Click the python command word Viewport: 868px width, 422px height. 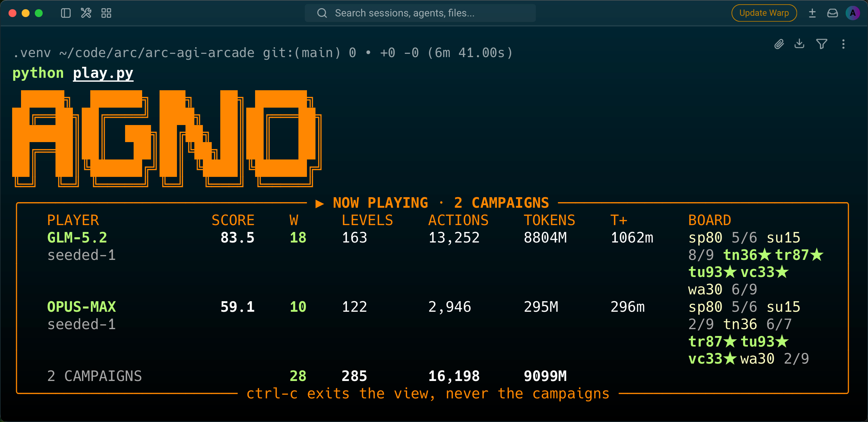(38, 73)
